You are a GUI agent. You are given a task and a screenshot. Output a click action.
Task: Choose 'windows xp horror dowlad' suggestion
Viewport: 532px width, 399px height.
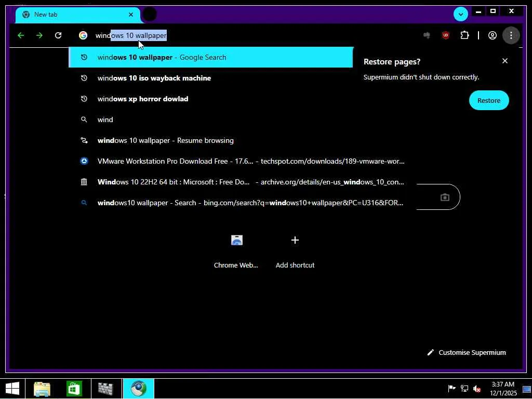pos(211,99)
